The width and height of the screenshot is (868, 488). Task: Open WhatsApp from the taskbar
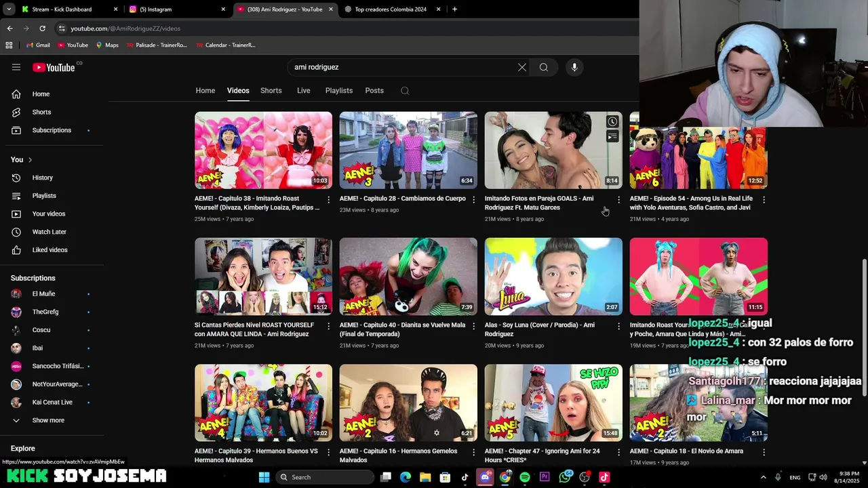565,477
